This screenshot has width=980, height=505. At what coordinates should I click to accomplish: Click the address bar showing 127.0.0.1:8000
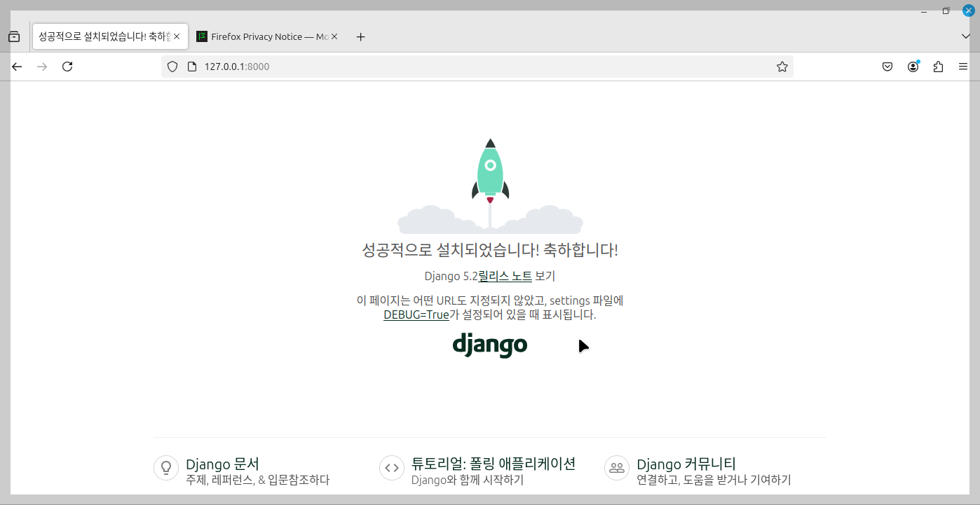pyautogui.click(x=477, y=67)
